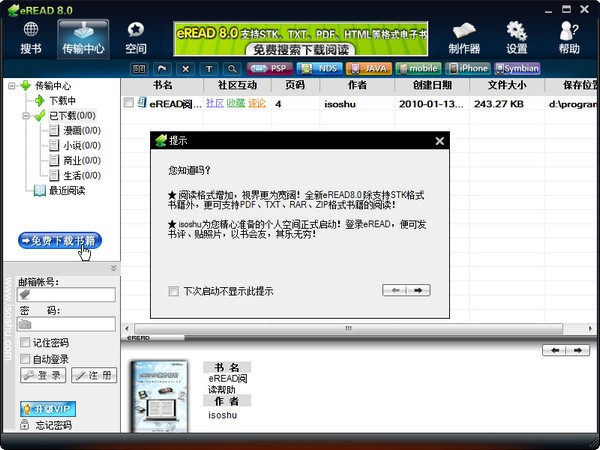Screen dimensions: 600x450
Task: Click the 243.27 KB file size cell
Action: [x=499, y=104]
